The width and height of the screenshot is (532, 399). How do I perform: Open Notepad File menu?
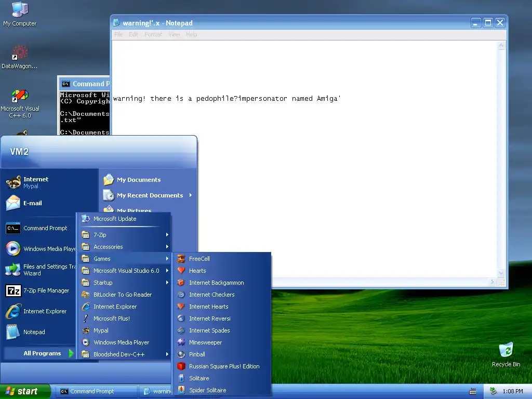pos(118,34)
